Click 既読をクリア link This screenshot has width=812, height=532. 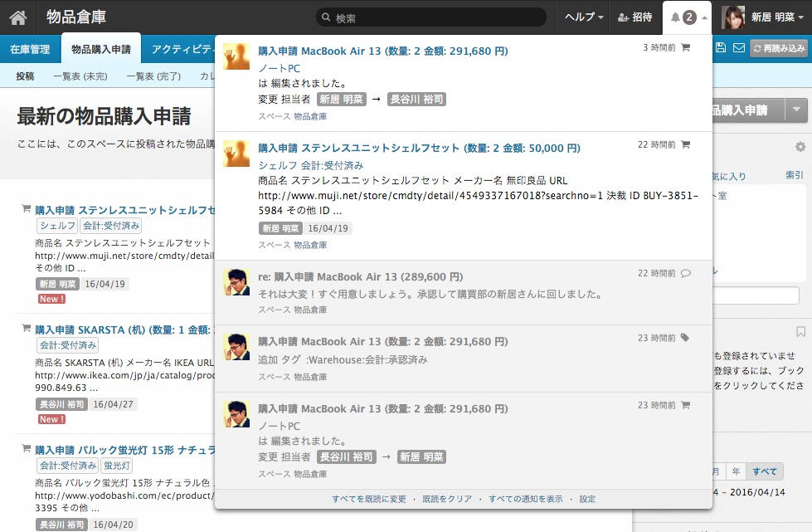coord(447,499)
